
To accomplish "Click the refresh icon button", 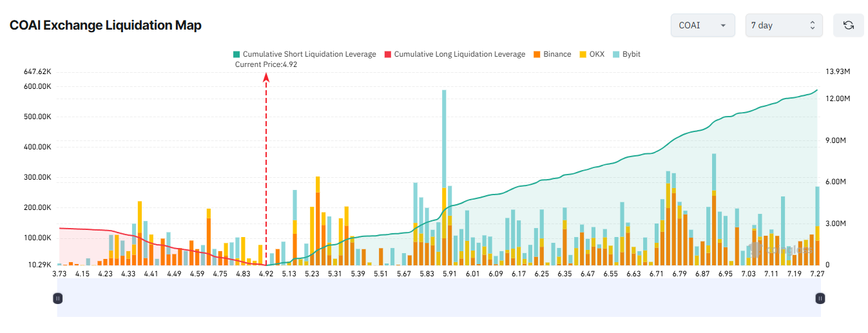I will [849, 26].
